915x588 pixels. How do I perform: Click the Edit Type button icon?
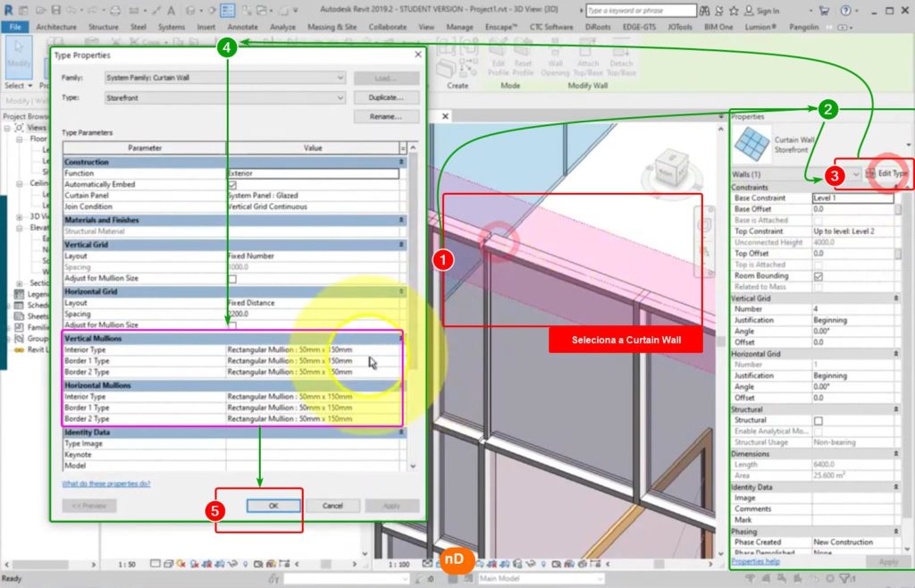coord(871,173)
